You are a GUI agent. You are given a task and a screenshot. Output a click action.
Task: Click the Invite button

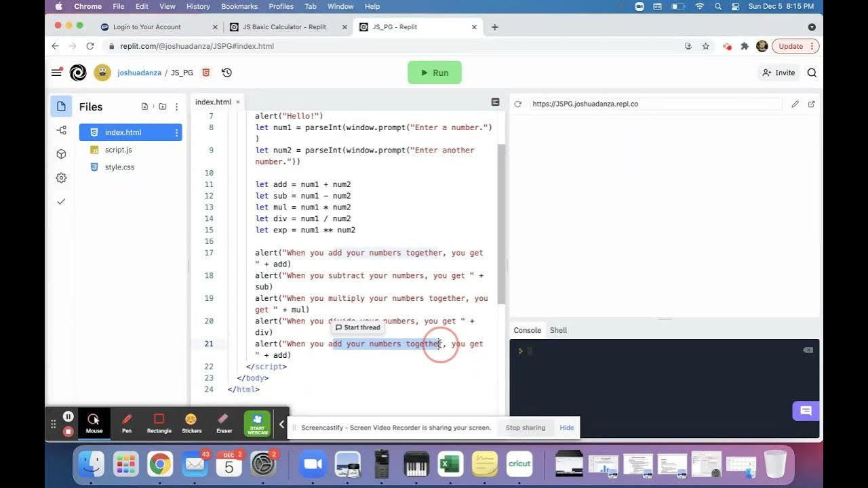778,73
